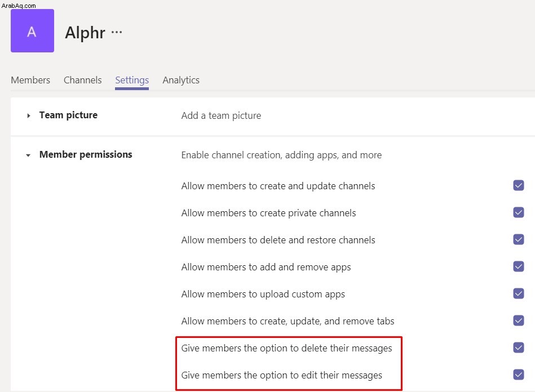The width and height of the screenshot is (535, 392).
Task: Toggle Allow members to create private channels checkbox
Action: [x=518, y=212]
